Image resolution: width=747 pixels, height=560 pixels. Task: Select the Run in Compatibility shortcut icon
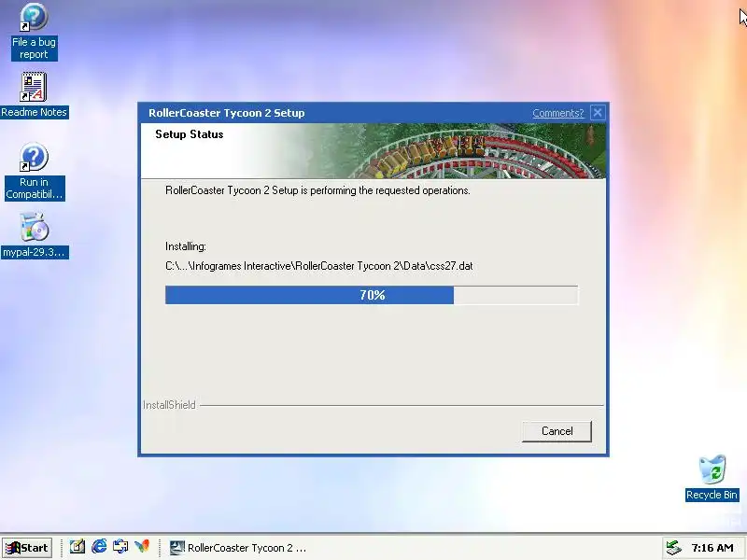coord(34,172)
